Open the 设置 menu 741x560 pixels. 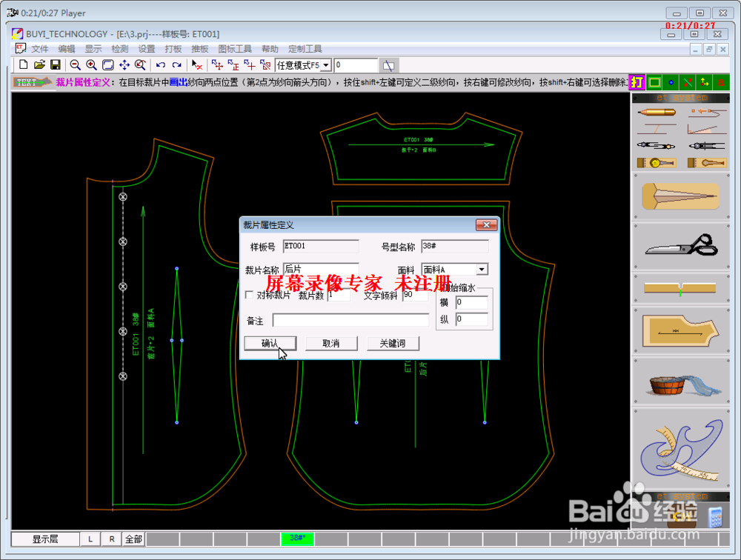coord(147,49)
